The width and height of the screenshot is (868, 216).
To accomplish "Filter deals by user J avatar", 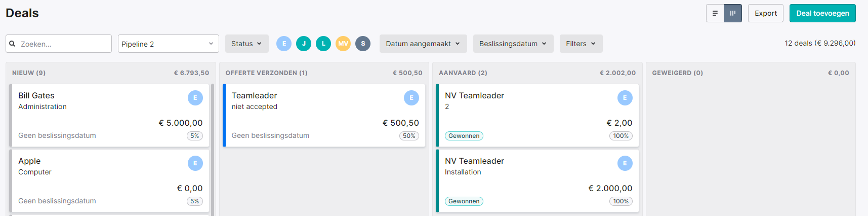I will 304,44.
